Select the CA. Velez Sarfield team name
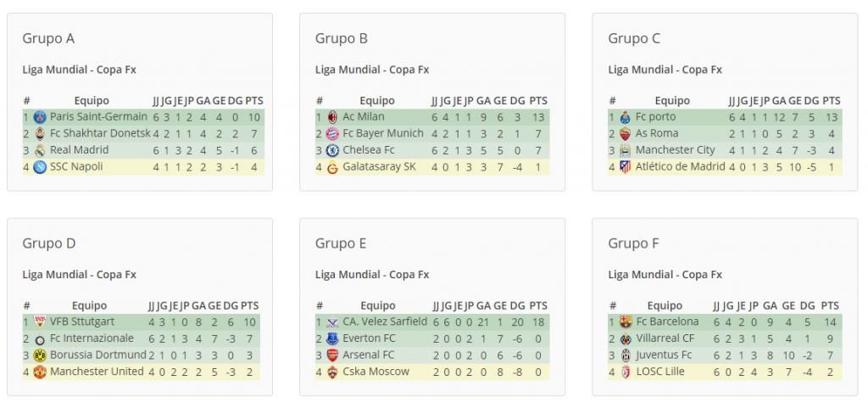 pyautogui.click(x=385, y=322)
